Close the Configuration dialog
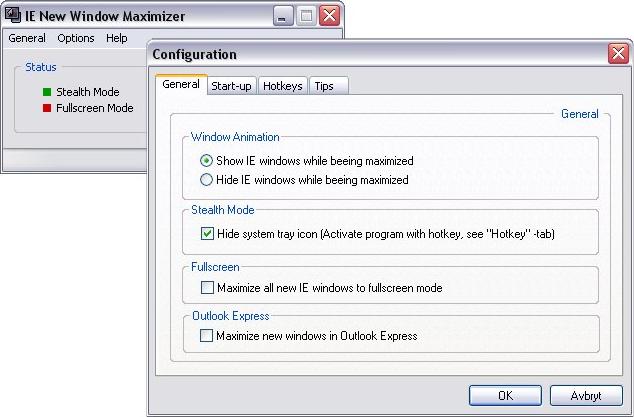This screenshot has height=417, width=634. tap(618, 54)
